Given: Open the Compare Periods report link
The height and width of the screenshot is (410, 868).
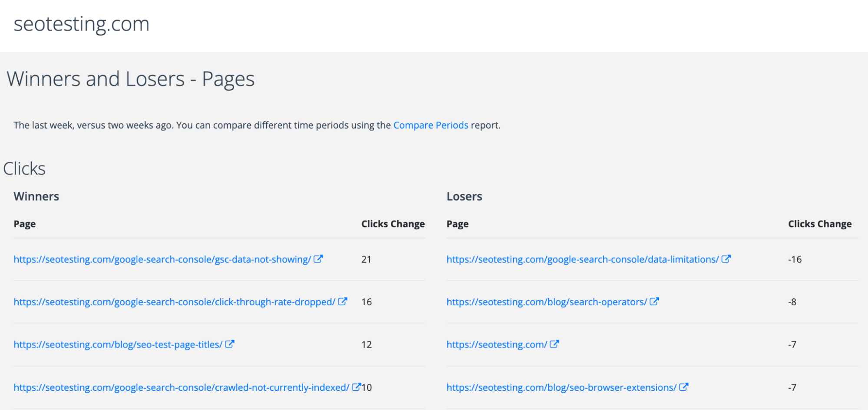Looking at the screenshot, I should click(431, 125).
